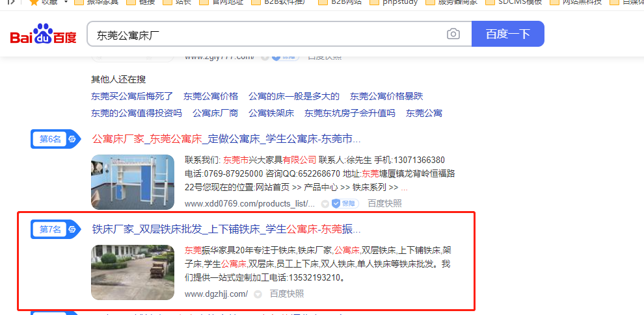Expand the arrow next to www.dgzhjj.com
644x315 pixels.
pos(258,294)
